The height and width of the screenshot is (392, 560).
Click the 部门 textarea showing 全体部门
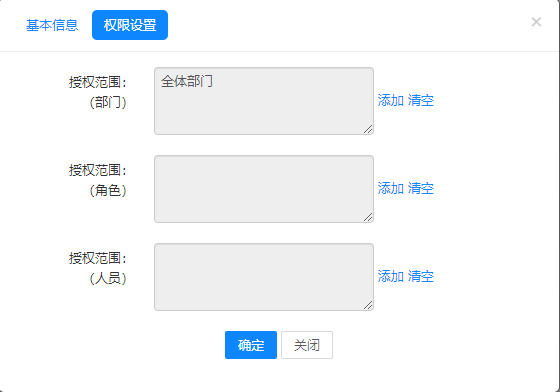[x=264, y=101]
